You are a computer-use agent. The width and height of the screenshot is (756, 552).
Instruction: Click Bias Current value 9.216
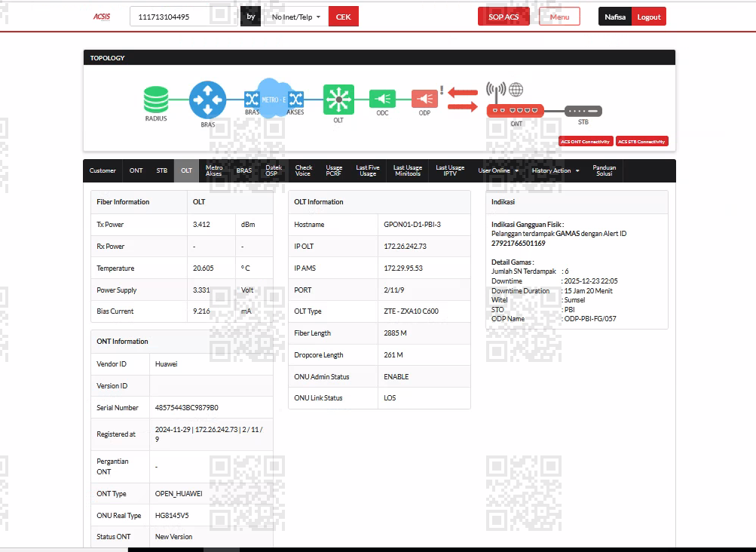click(x=201, y=311)
